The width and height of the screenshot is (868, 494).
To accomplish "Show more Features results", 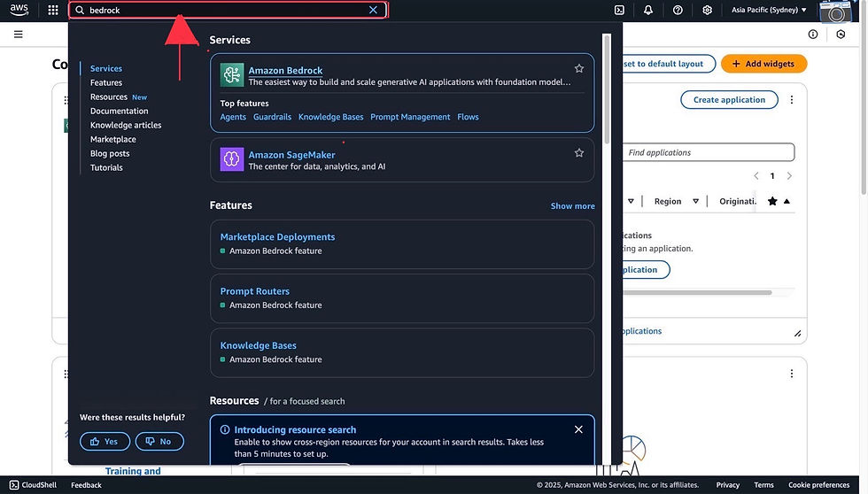I will click(x=572, y=205).
